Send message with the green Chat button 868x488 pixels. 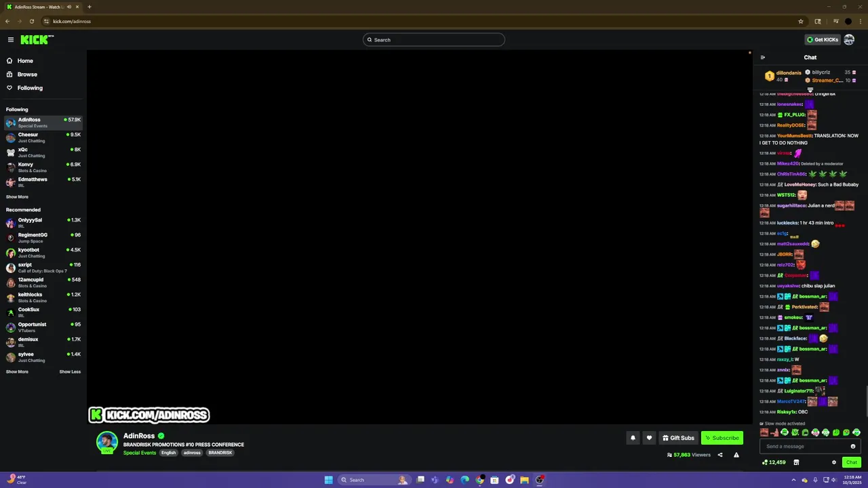pos(852,462)
